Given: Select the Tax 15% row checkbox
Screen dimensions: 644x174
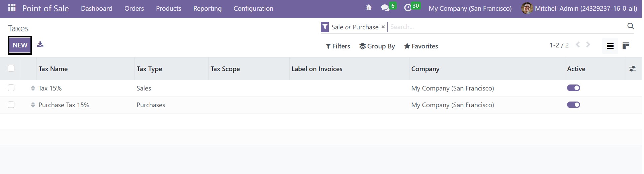Looking at the screenshot, I should tap(11, 88).
